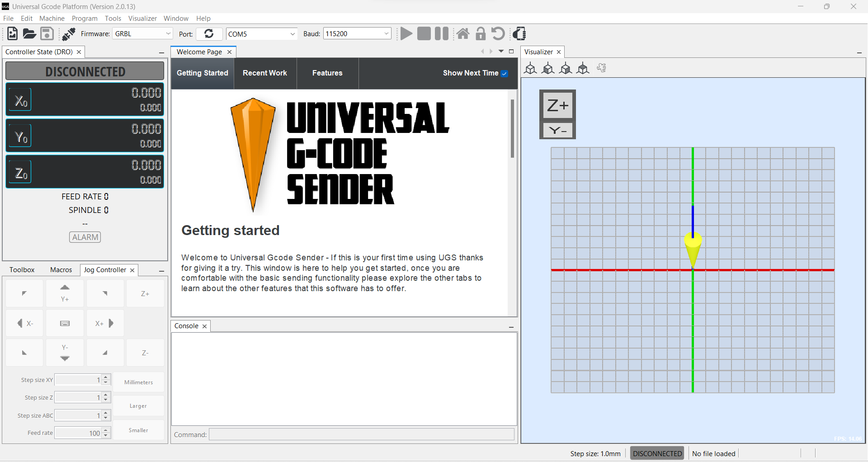Click the Command input field
The image size is (868, 462).
tap(362, 434)
